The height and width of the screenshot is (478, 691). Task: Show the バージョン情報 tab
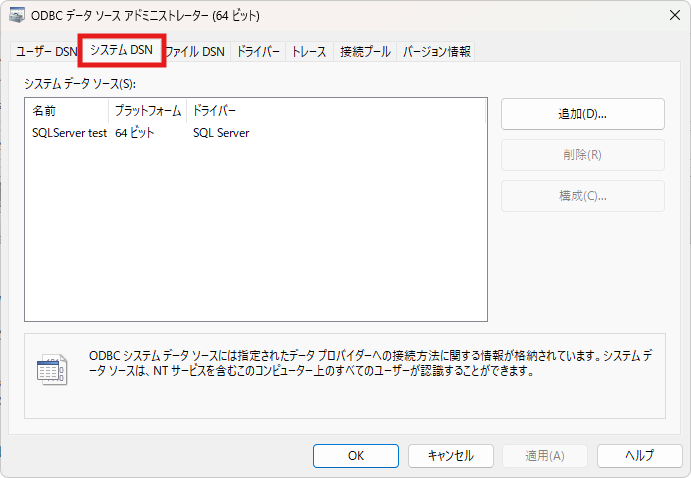coord(436,52)
